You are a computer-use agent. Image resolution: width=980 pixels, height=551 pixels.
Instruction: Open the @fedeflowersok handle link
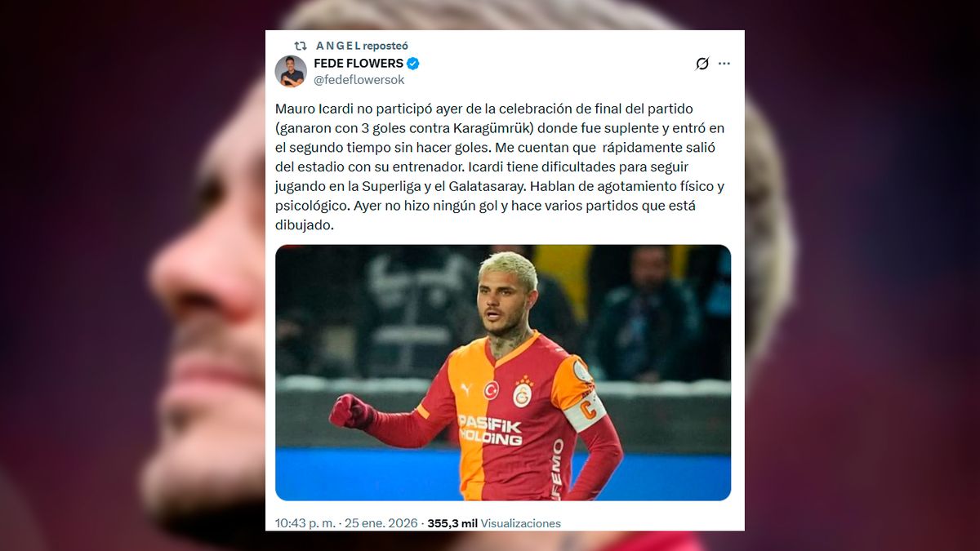pyautogui.click(x=359, y=80)
